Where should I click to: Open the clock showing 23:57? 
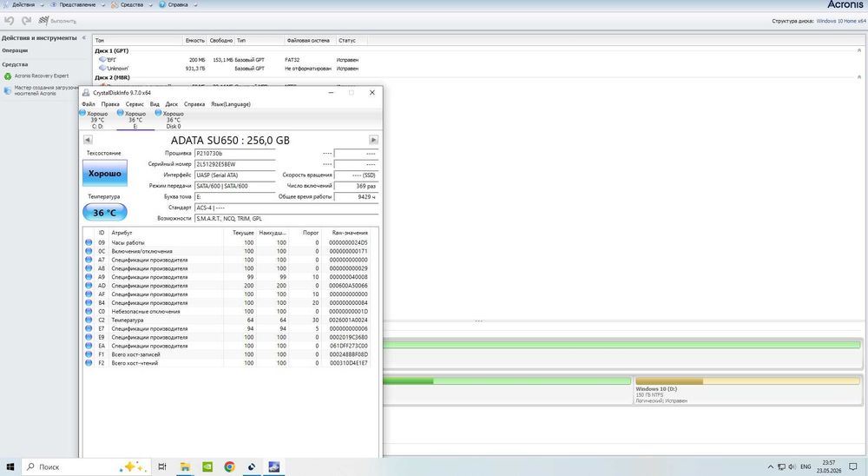pyautogui.click(x=829, y=466)
